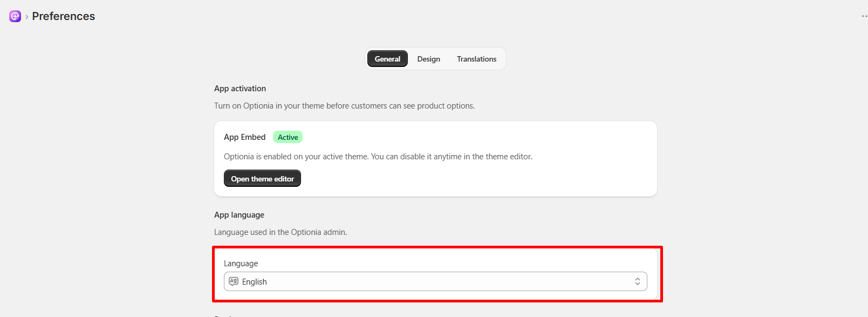Click the Optionia app icon in the breadcrumb
Screen dimensions: 868x317
click(x=15, y=16)
